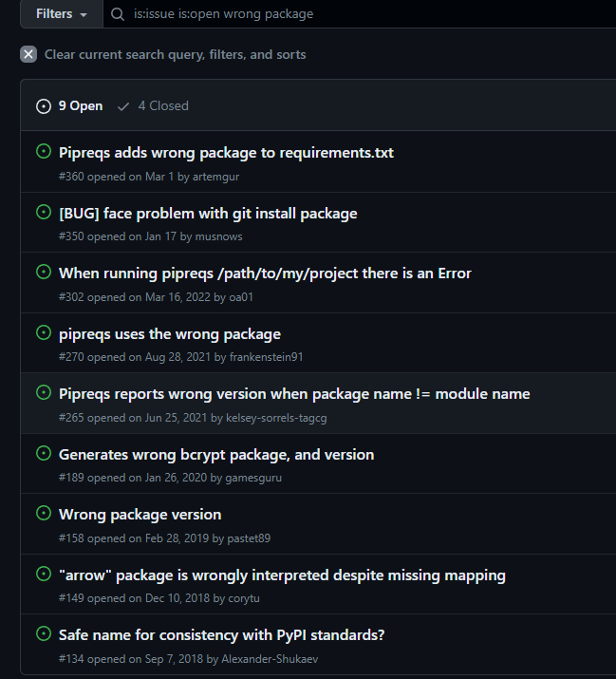Click open-issue icon beside git install bug
The width and height of the screenshot is (616, 679).
[43, 212]
